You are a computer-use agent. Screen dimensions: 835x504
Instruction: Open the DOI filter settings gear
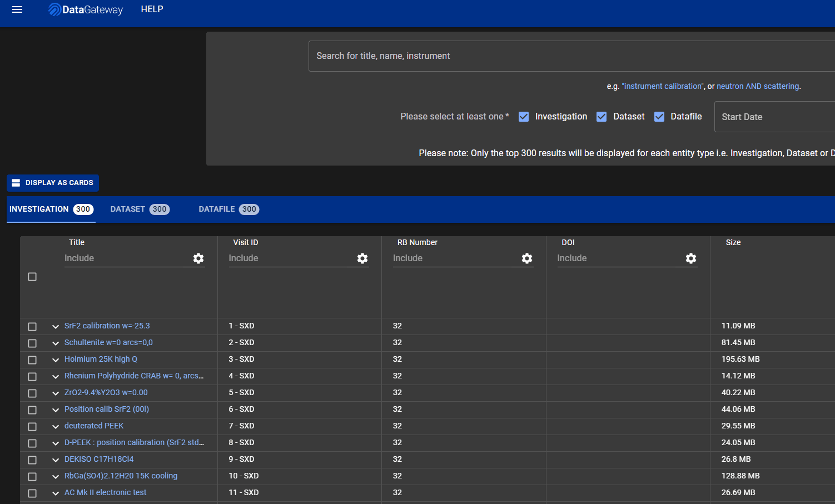(690, 258)
